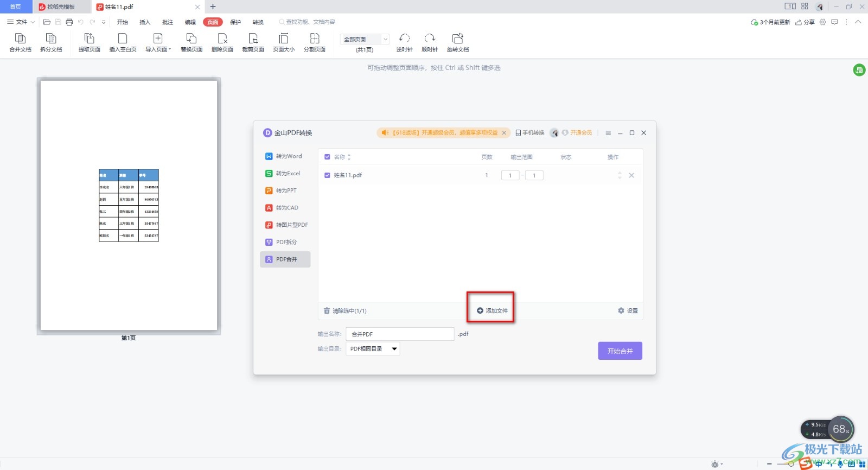This screenshot has width=868, height=470.
Task: Select the 裁剪页面 crop page tool
Action: point(253,42)
